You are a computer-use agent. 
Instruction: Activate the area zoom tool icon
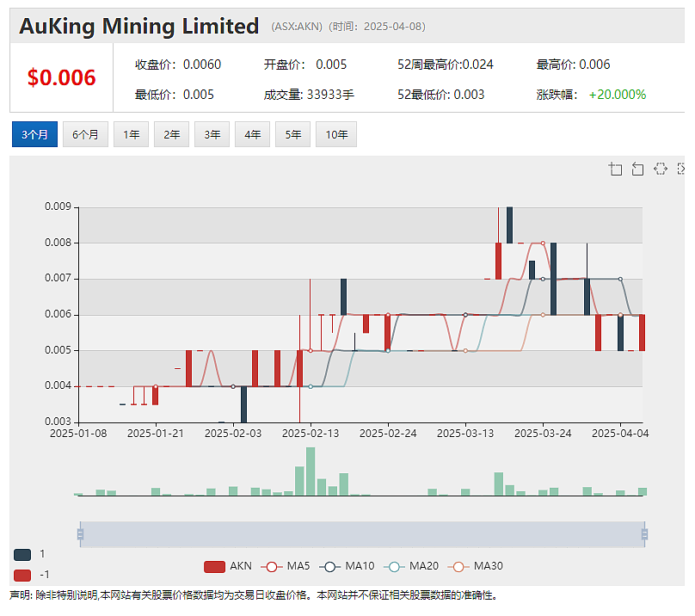pyautogui.click(x=615, y=169)
